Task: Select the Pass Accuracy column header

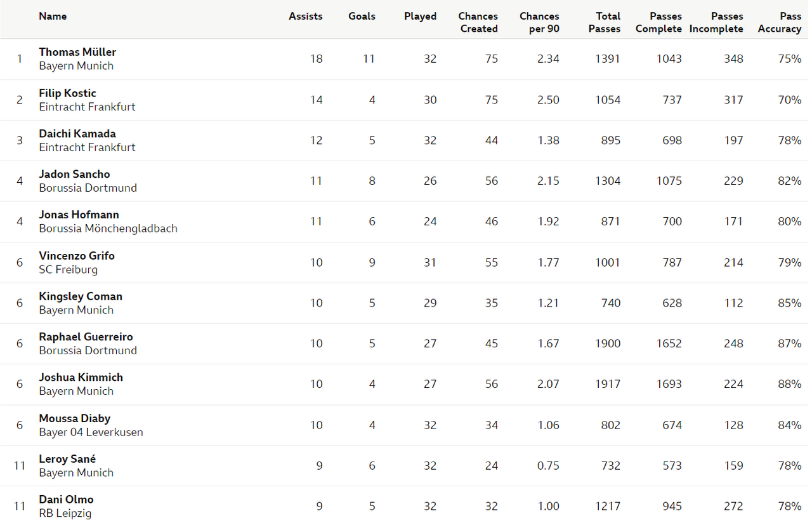Action: (x=780, y=22)
